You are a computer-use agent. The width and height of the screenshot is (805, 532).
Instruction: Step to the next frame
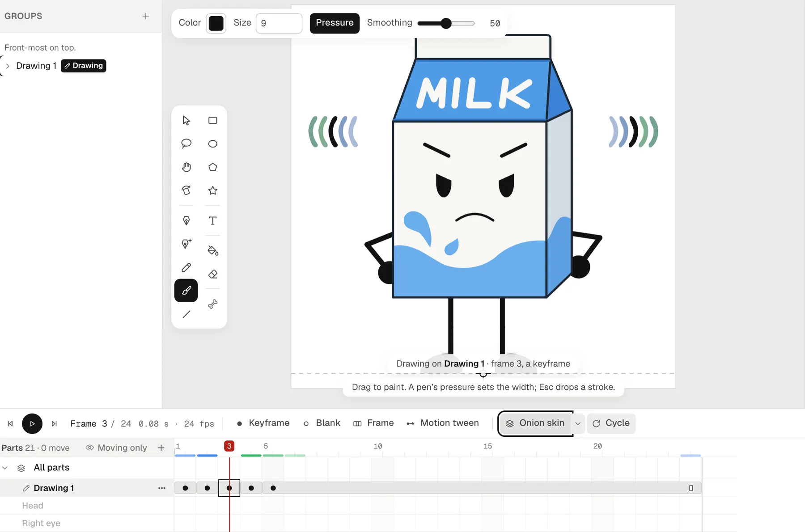(x=54, y=424)
